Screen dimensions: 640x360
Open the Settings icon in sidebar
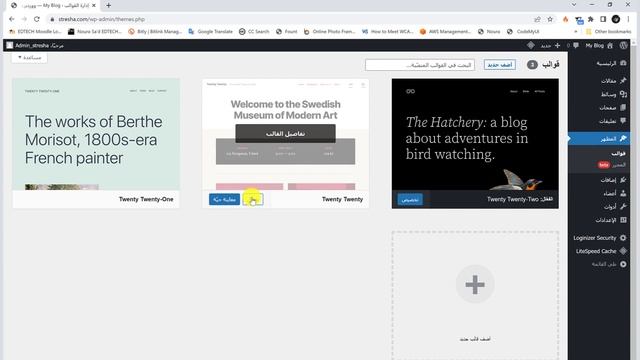(623, 220)
